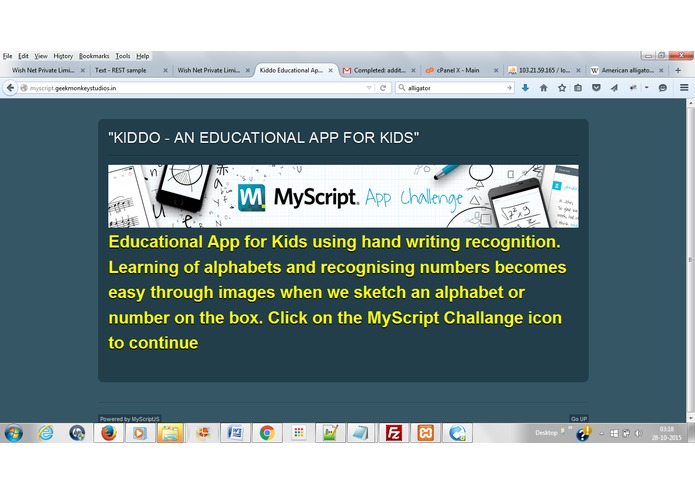Click the page scrollbar up arrow
The width and height of the screenshot is (695, 494).
tap(691, 103)
